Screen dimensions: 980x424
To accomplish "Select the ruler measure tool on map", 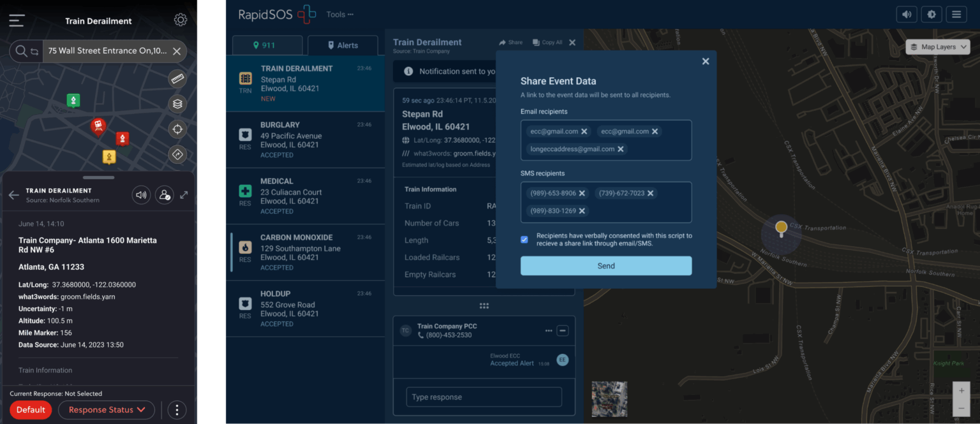I will [x=177, y=79].
